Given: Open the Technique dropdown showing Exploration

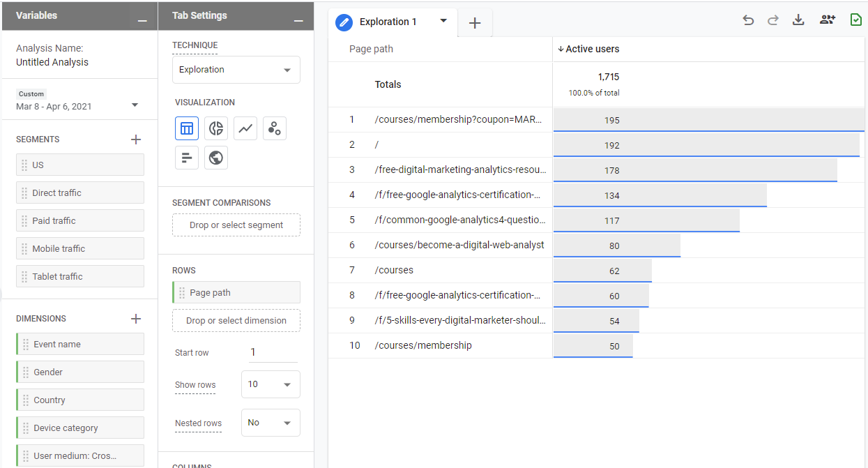Looking at the screenshot, I should point(236,70).
